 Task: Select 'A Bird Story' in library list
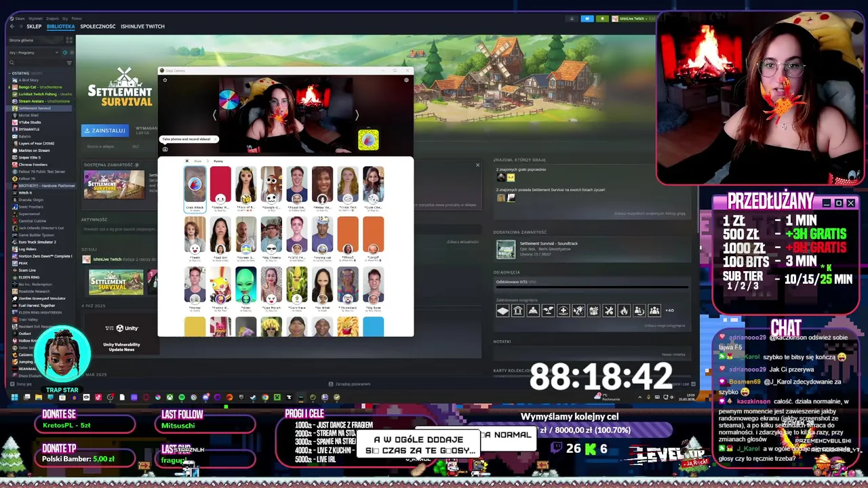[x=28, y=80]
